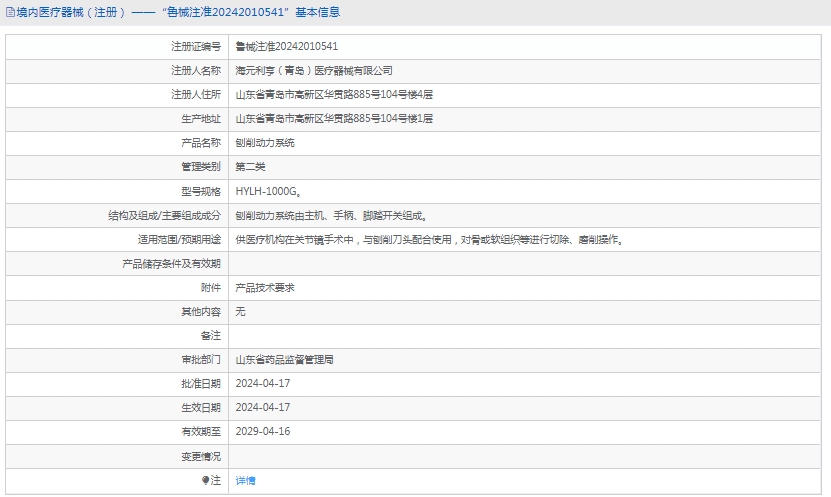Click the expiry date 2029-04-16

coord(262,432)
